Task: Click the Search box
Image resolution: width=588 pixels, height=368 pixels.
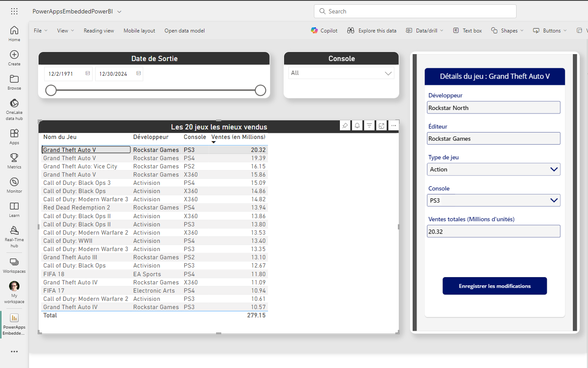Action: (415, 11)
